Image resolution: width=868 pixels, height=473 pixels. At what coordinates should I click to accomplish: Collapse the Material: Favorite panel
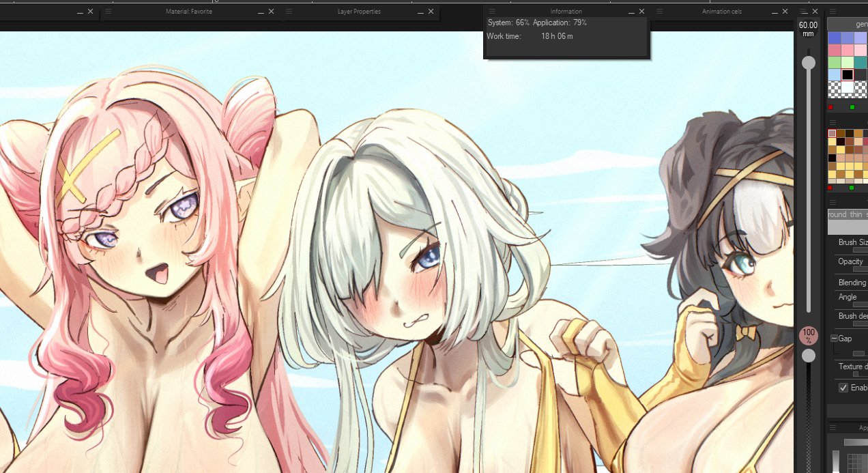click(262, 12)
